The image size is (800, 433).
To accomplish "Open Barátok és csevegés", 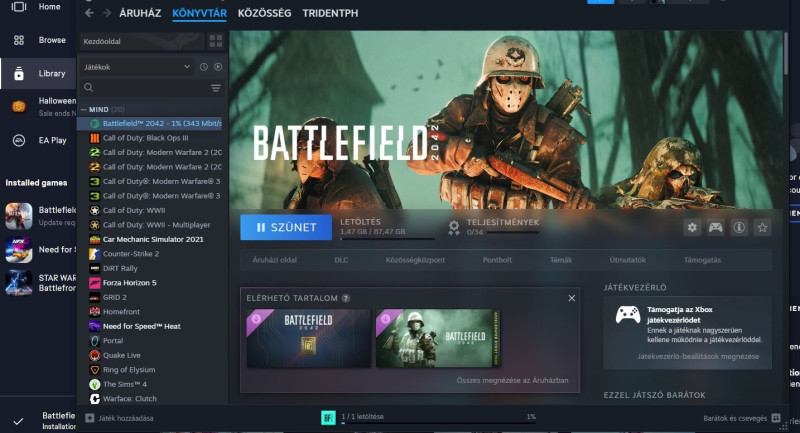I will click(742, 418).
